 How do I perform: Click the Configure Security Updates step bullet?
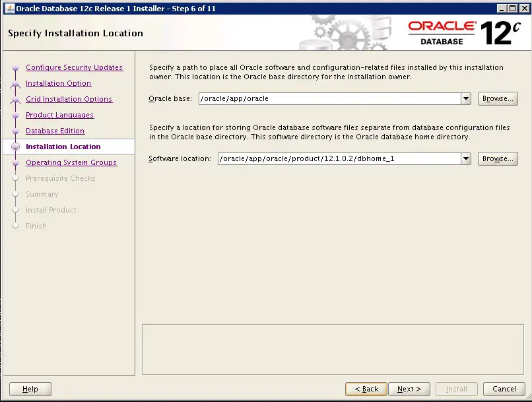point(15,67)
